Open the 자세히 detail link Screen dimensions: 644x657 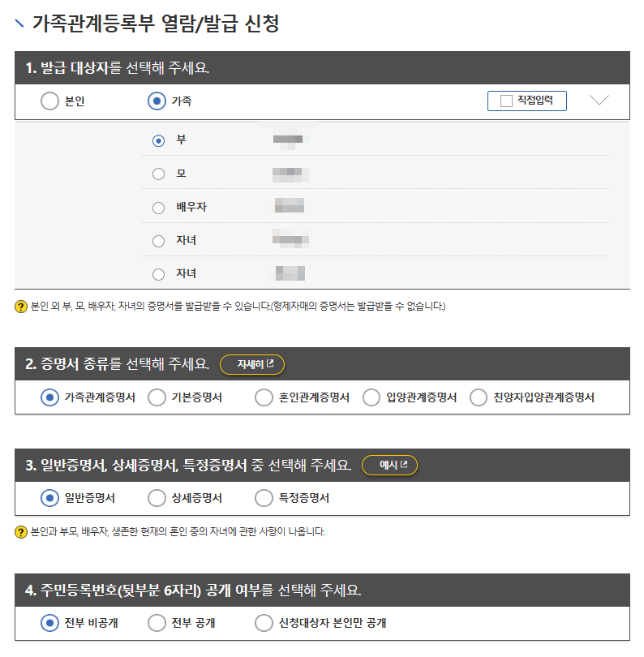pyautogui.click(x=252, y=364)
